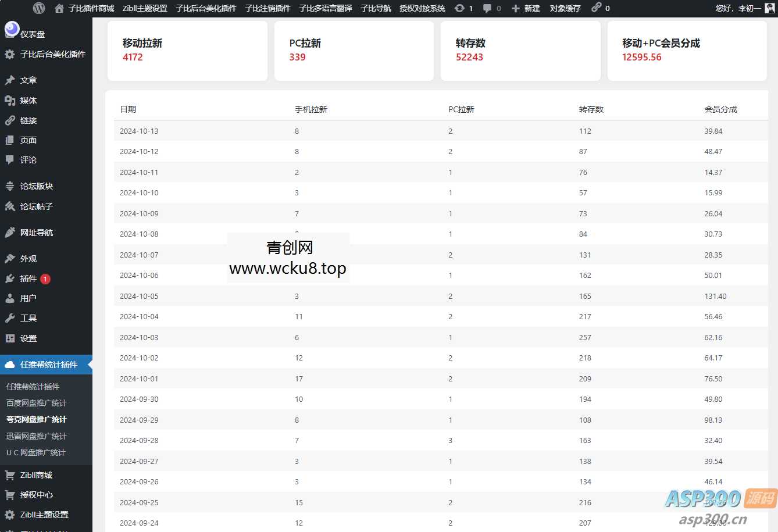The width and height of the screenshot is (778, 532).
Task: Click the site home icon in admin bar
Action: [58, 8]
